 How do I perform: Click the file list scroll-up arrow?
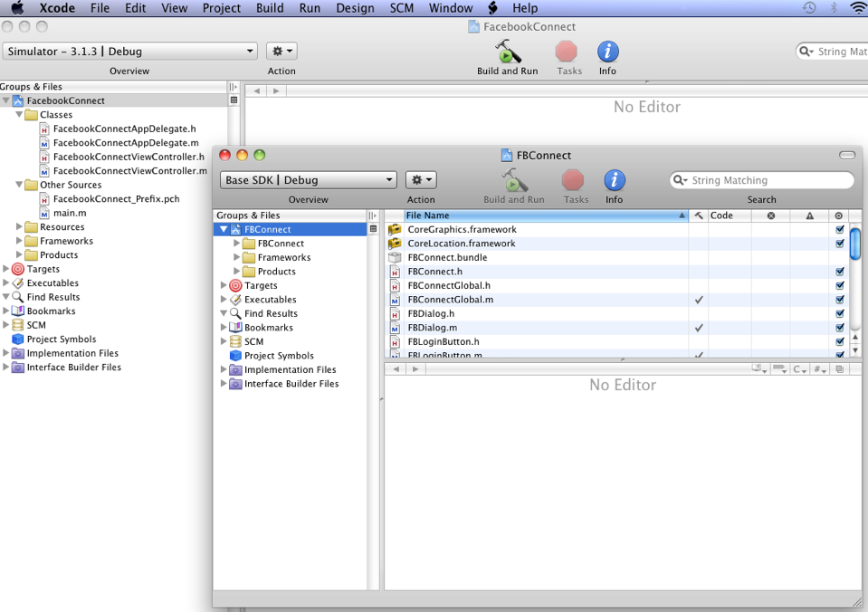(x=854, y=337)
